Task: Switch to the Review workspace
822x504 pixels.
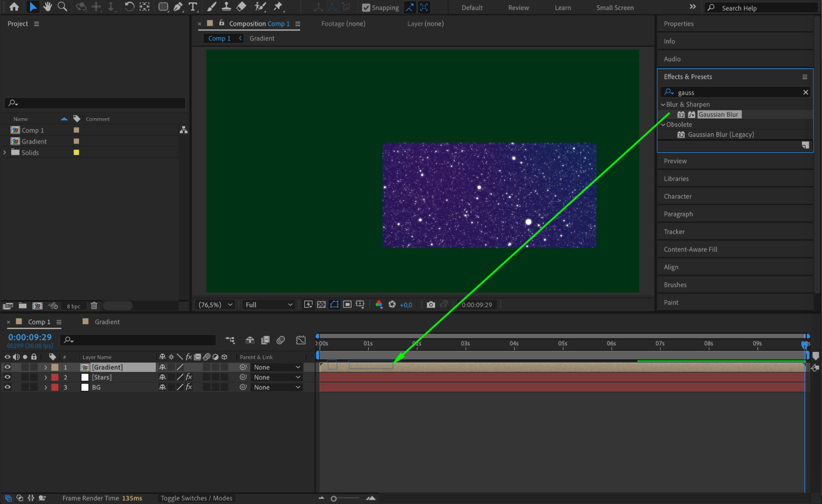Action: click(518, 7)
